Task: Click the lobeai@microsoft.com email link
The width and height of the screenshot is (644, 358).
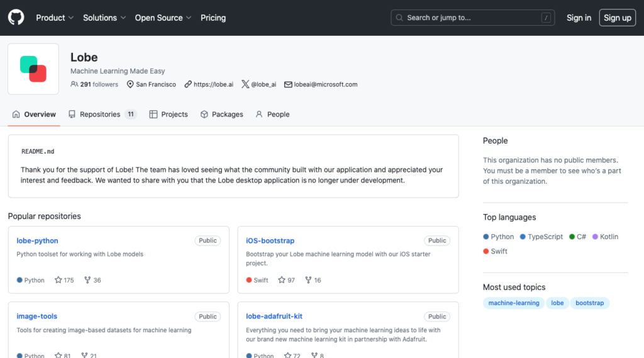Action: (x=325, y=84)
